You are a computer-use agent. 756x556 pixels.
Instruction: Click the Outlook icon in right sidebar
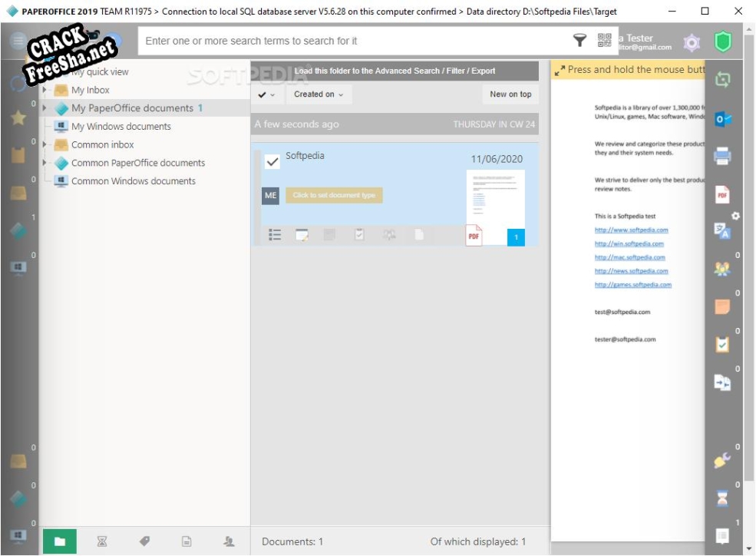click(722, 119)
